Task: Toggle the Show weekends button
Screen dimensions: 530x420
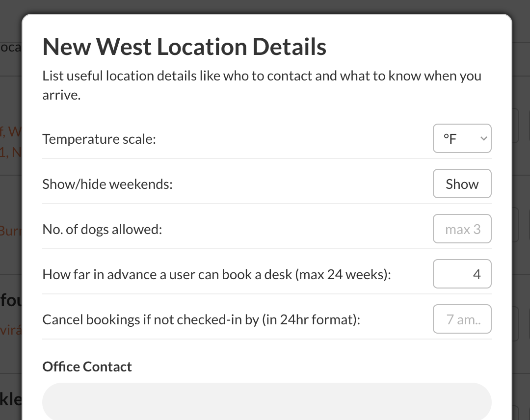Action: pyautogui.click(x=462, y=184)
